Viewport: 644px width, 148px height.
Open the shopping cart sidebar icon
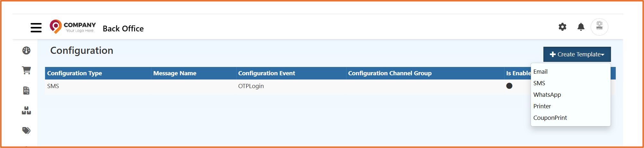tap(26, 70)
